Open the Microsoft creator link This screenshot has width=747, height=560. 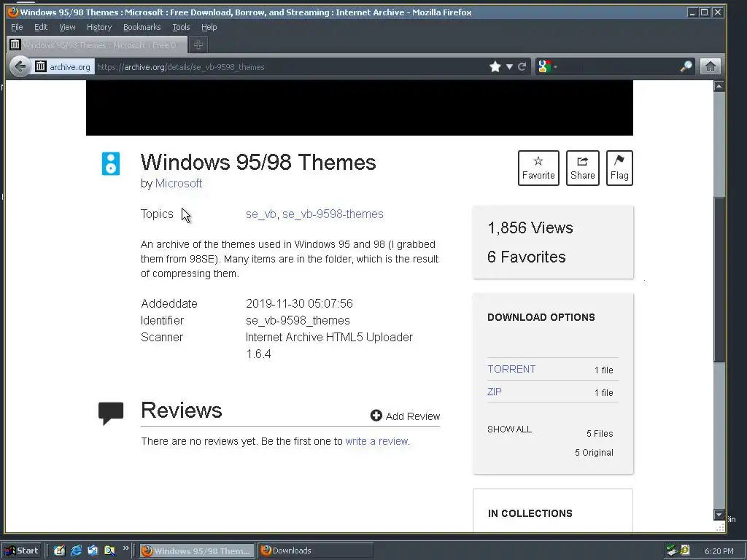tap(179, 183)
